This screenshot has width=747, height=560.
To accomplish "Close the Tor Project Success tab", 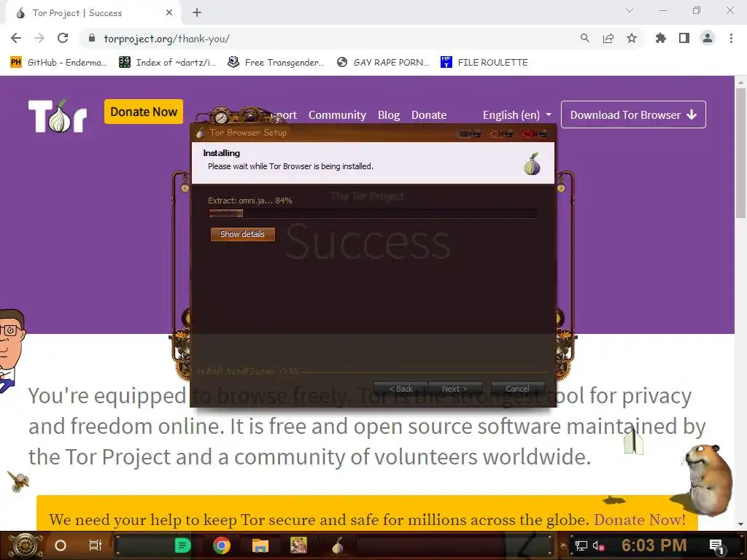I will pyautogui.click(x=169, y=13).
